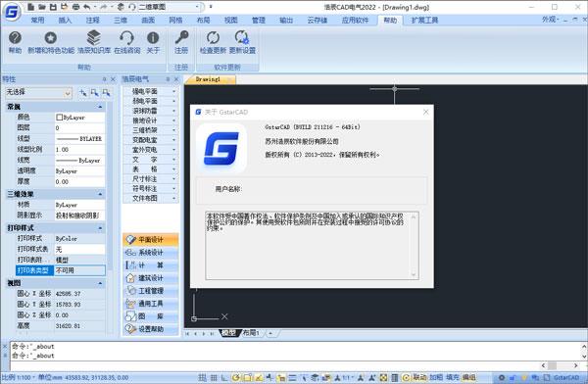Image resolution: width=588 pixels, height=384 pixels.
Task: Open the 更新设置 icon
Action: point(242,37)
